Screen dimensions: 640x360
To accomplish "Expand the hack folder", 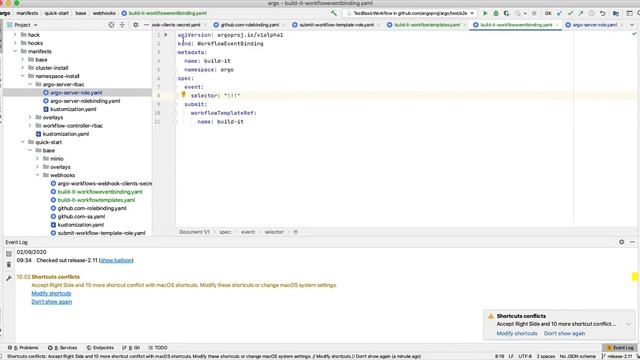I will tap(16, 35).
